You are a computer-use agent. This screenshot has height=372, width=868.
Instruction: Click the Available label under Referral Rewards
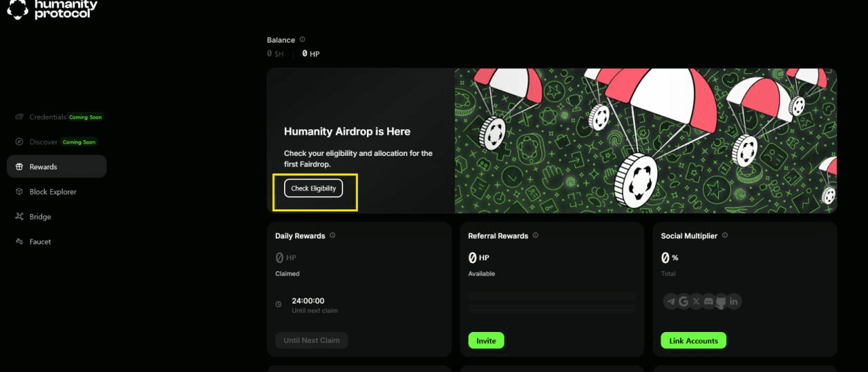click(481, 274)
